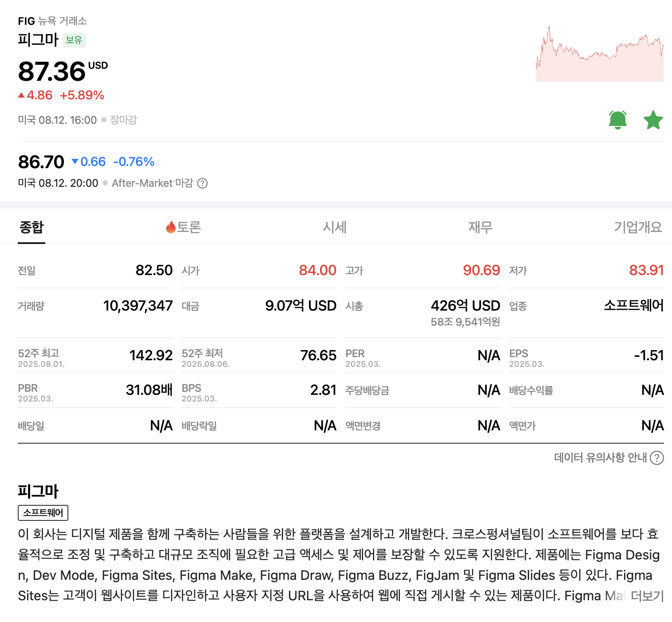672x622 pixels.
Task: Click the 52-week high 142.92
Action: pos(151,355)
